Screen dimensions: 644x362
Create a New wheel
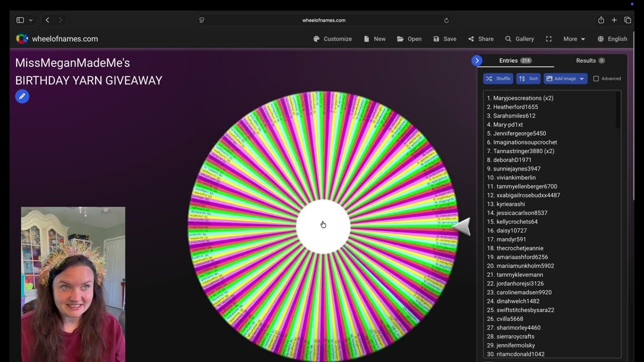374,39
